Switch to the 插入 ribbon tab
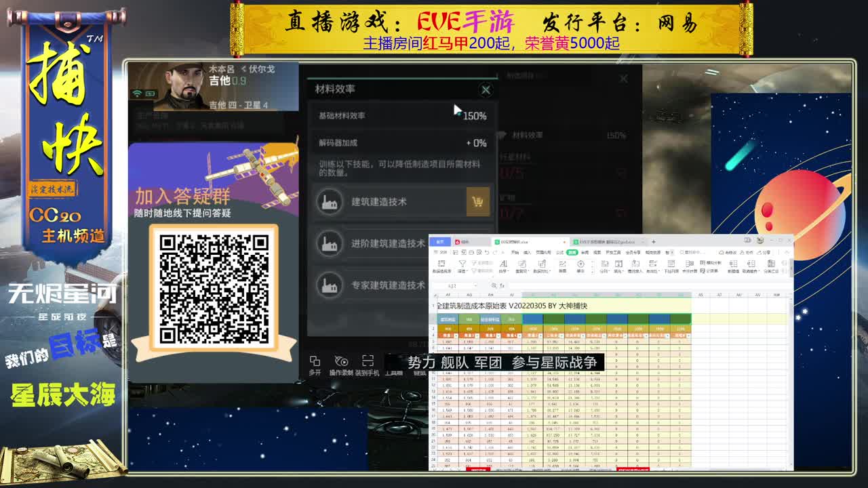Image resolution: width=868 pixels, height=488 pixels. [526, 252]
